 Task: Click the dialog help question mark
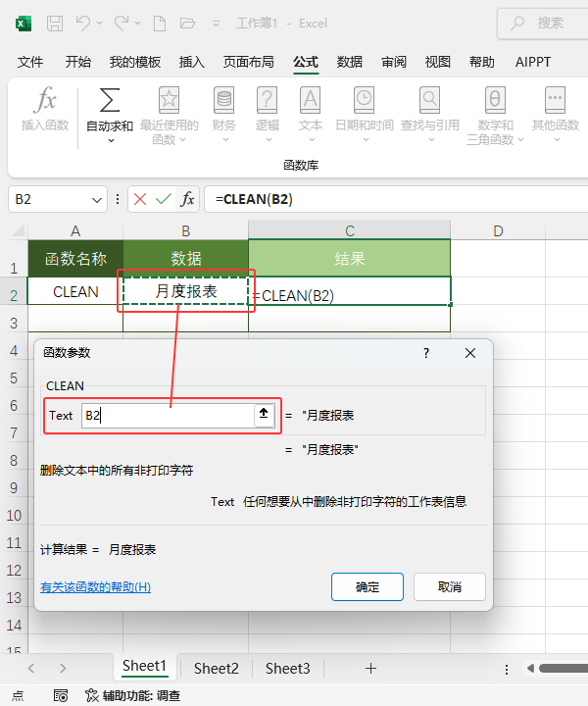426,353
